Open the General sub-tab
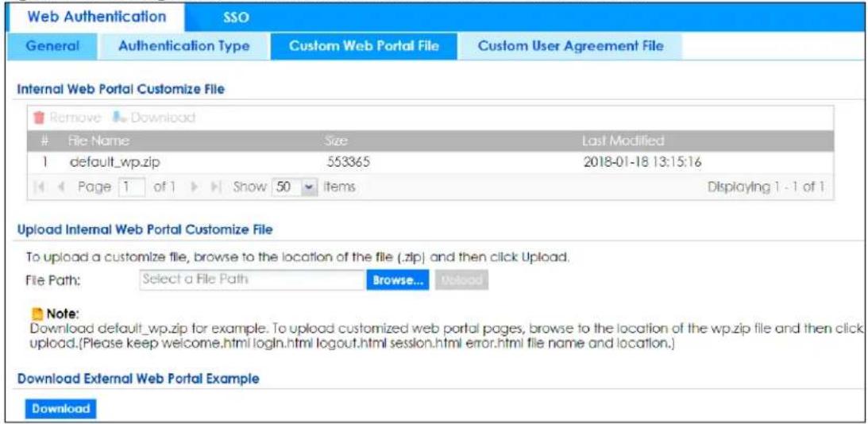This screenshot has height=424, width=868. [52, 47]
